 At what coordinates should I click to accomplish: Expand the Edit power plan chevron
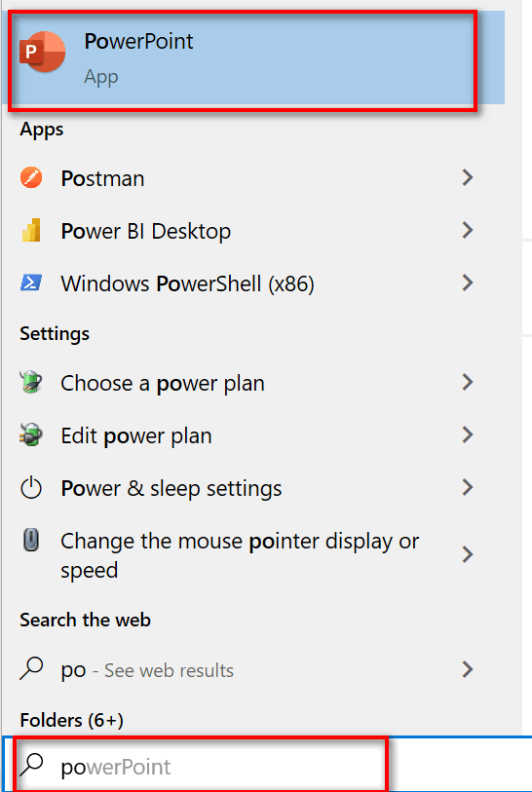coord(468,434)
